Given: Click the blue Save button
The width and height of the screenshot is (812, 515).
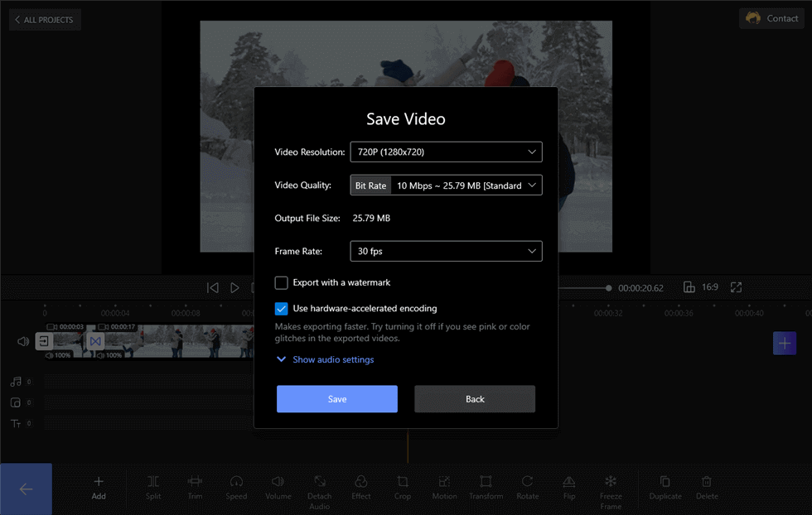Looking at the screenshot, I should [x=337, y=399].
